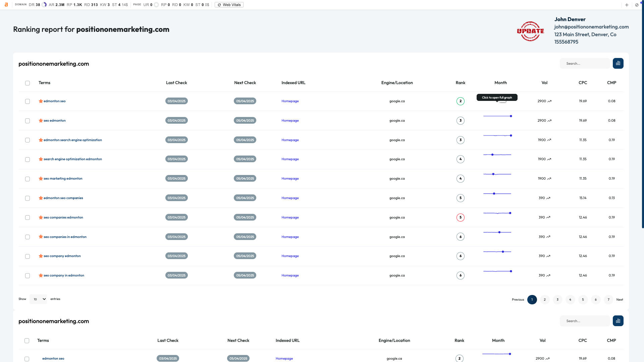
Task: Check the box for seo companies edmonton
Action: pos(28,218)
